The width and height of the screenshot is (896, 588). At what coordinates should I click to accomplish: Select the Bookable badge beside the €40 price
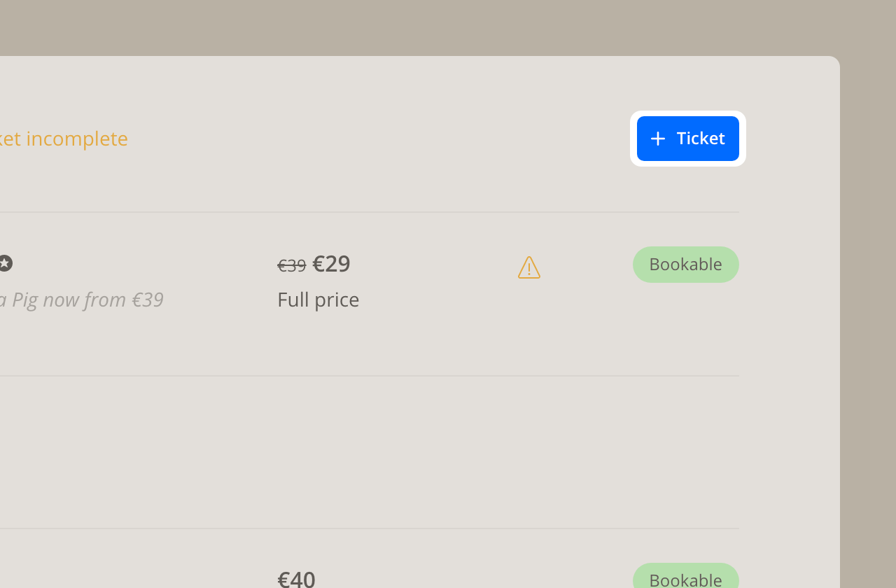pos(686,576)
